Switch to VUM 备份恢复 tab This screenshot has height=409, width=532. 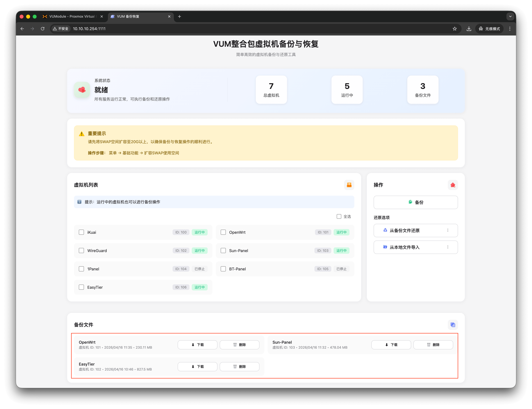click(141, 17)
